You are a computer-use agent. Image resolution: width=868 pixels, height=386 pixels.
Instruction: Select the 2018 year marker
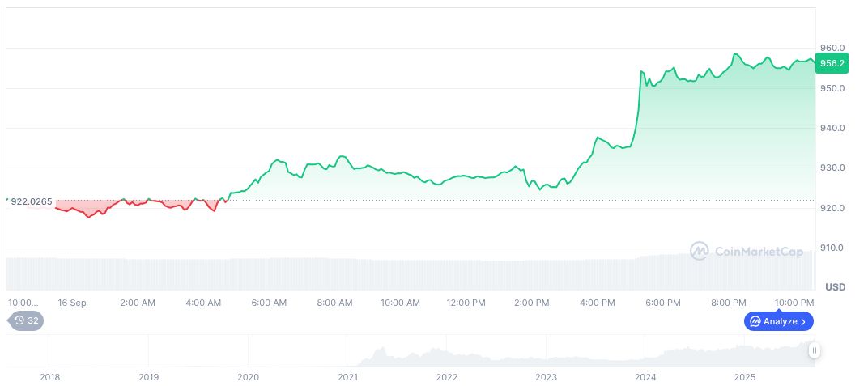pos(49,377)
